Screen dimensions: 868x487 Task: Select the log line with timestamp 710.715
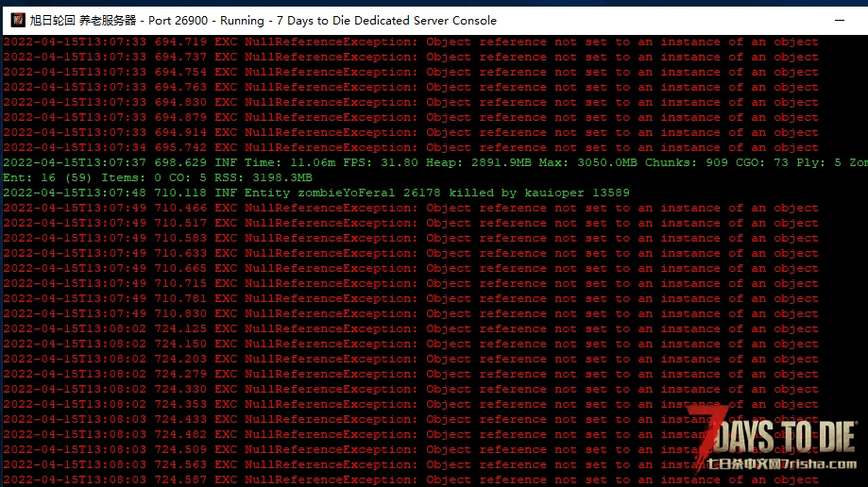pos(411,283)
